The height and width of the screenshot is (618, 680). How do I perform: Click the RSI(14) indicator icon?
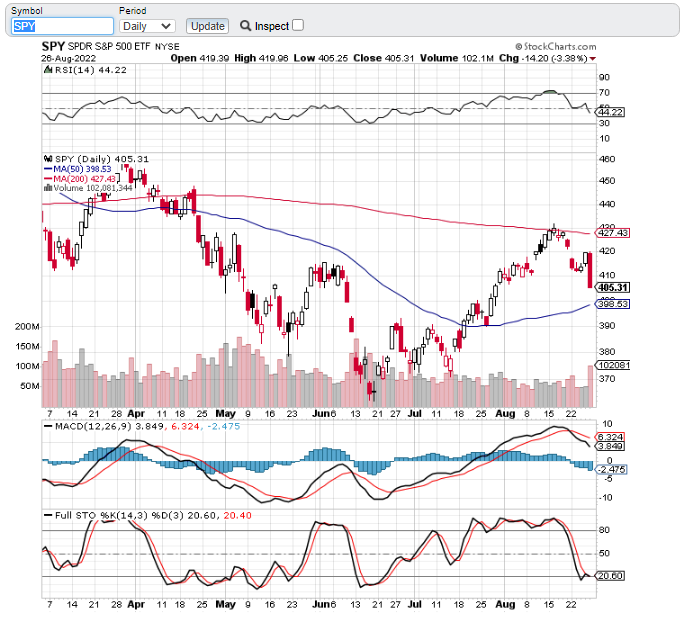click(x=48, y=70)
